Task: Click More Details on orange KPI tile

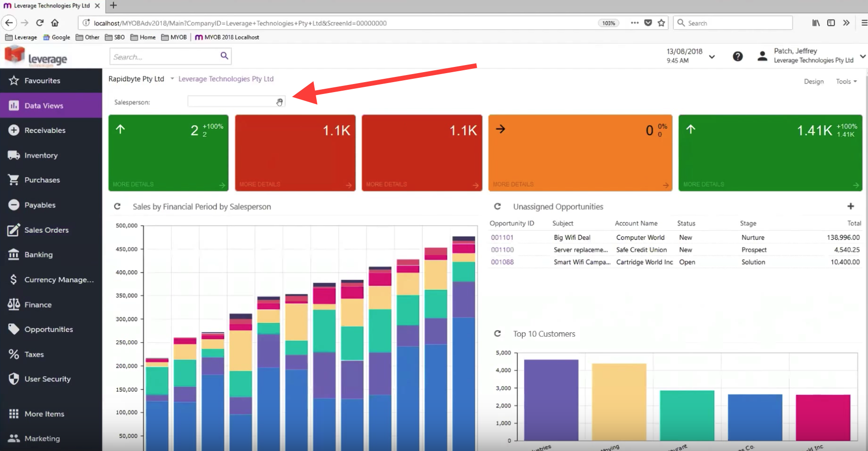Action: click(513, 184)
